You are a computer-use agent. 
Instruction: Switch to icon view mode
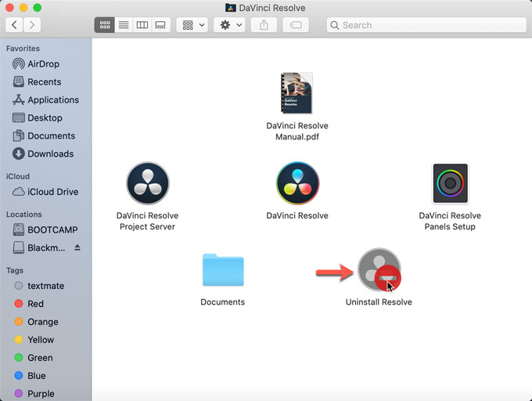tap(104, 25)
